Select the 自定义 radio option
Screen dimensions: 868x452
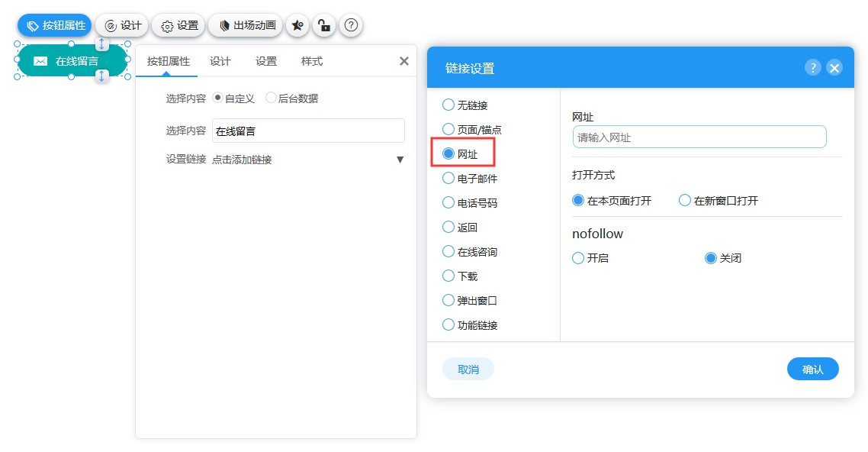tap(233, 98)
